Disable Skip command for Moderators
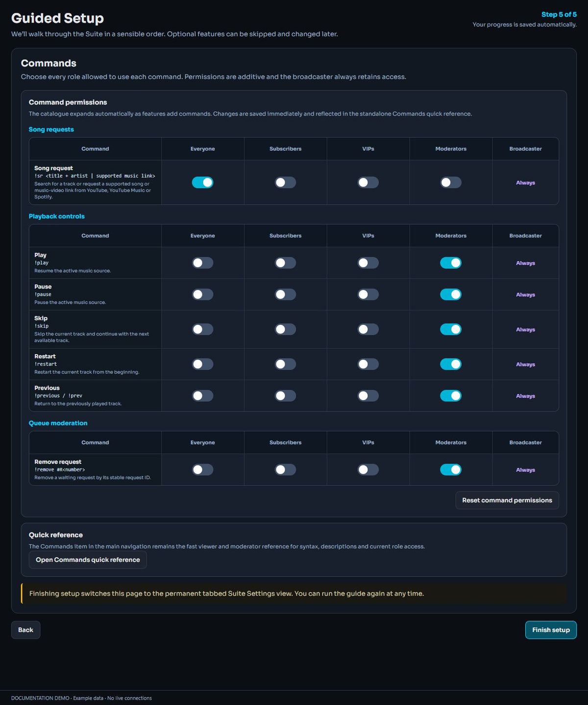The width and height of the screenshot is (588, 705). pos(451,329)
